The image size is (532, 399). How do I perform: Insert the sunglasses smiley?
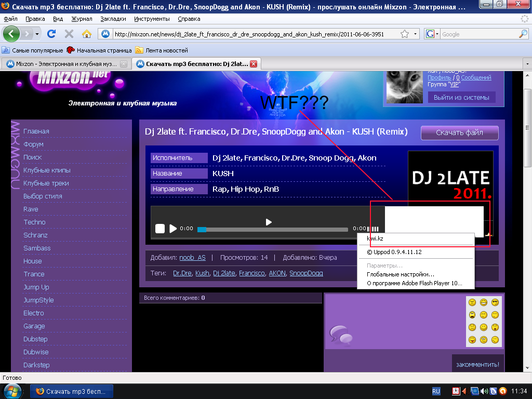pos(495,302)
